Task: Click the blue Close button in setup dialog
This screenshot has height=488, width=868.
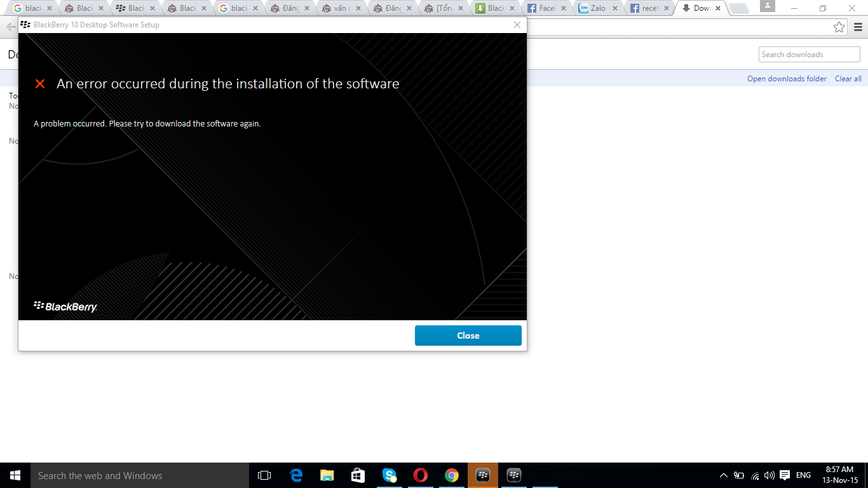Action: point(468,335)
